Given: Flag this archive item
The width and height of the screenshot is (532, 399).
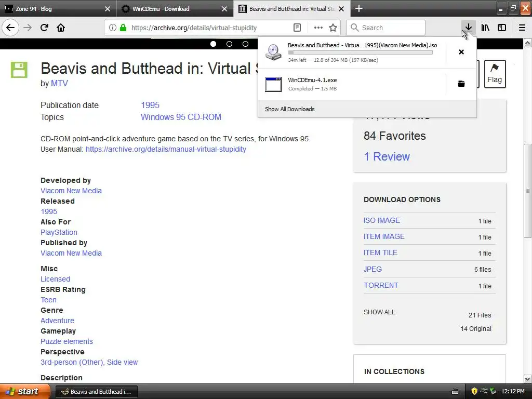Looking at the screenshot, I should 495,74.
